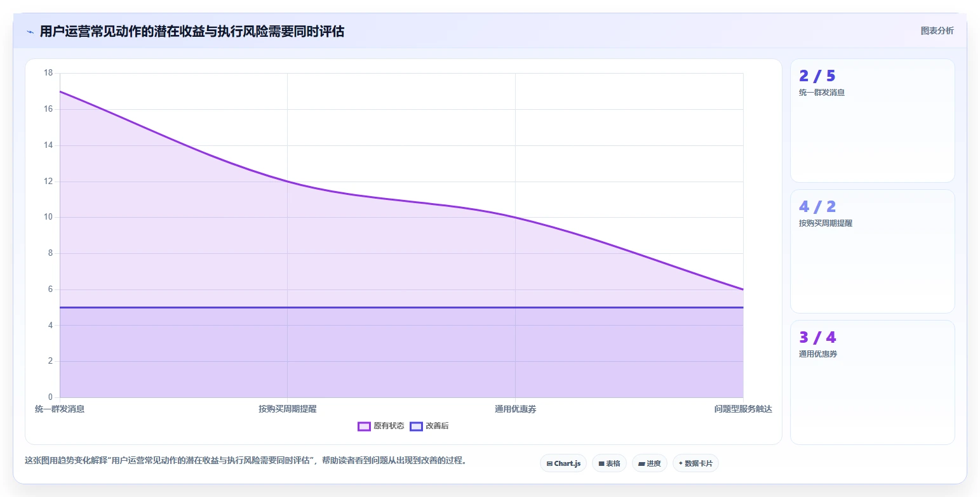This screenshot has height=497, width=980.
Task: Click the 按购买周期提醒 x-axis label
Action: (x=287, y=409)
